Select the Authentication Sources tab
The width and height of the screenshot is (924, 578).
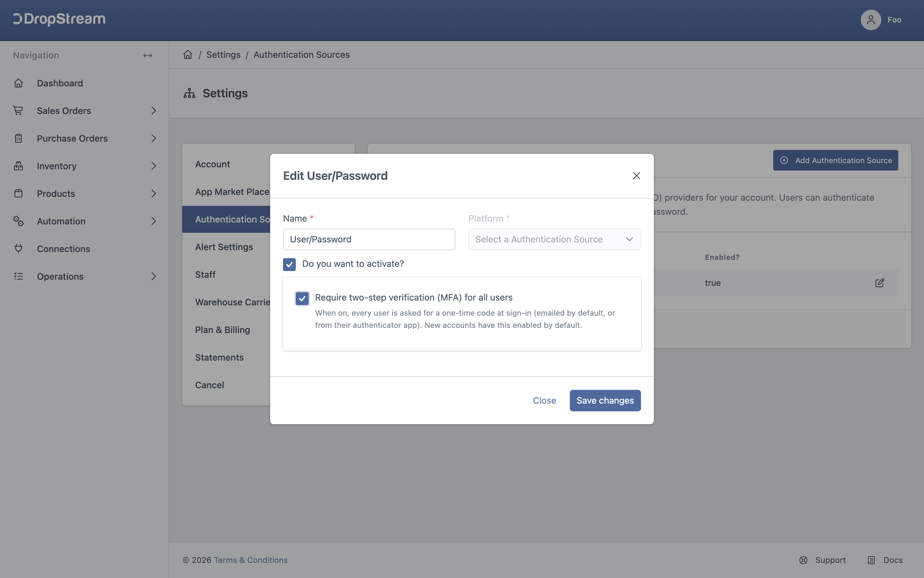click(226, 219)
